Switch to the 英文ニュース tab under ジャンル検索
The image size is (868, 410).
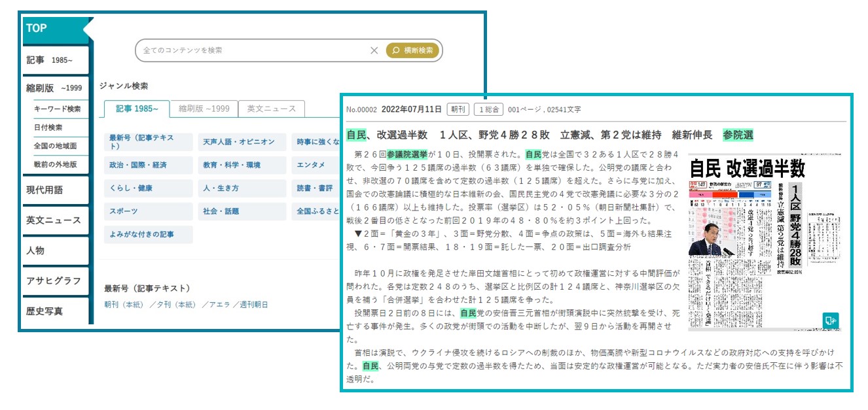272,109
